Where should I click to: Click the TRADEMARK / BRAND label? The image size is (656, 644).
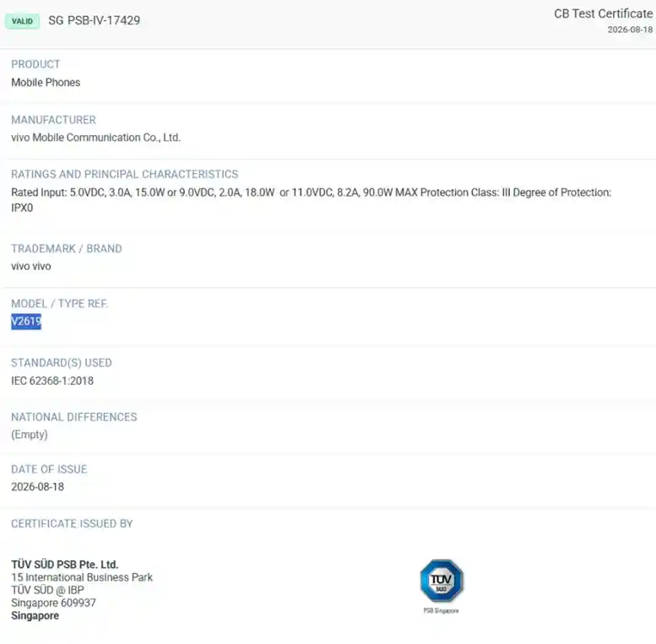[67, 249]
